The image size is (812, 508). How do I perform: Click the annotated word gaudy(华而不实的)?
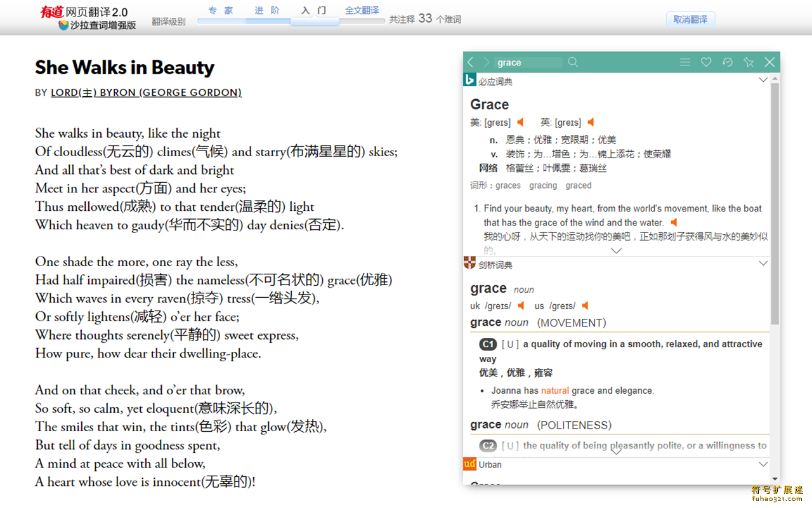point(188,225)
